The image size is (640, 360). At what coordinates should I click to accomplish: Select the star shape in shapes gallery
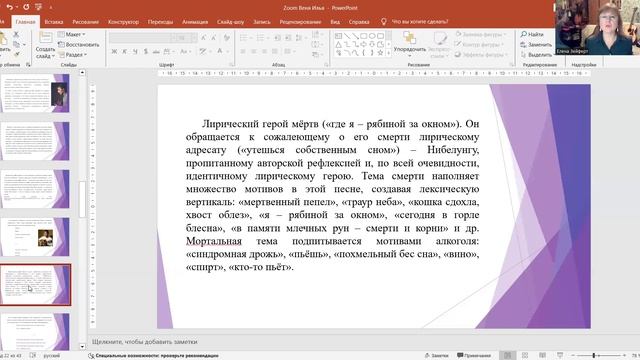380,53
